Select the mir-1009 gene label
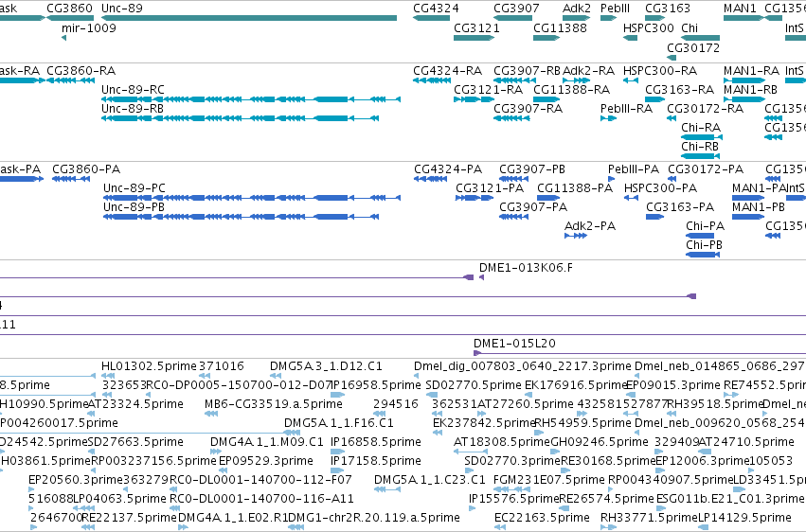806x532 pixels. coord(88,27)
